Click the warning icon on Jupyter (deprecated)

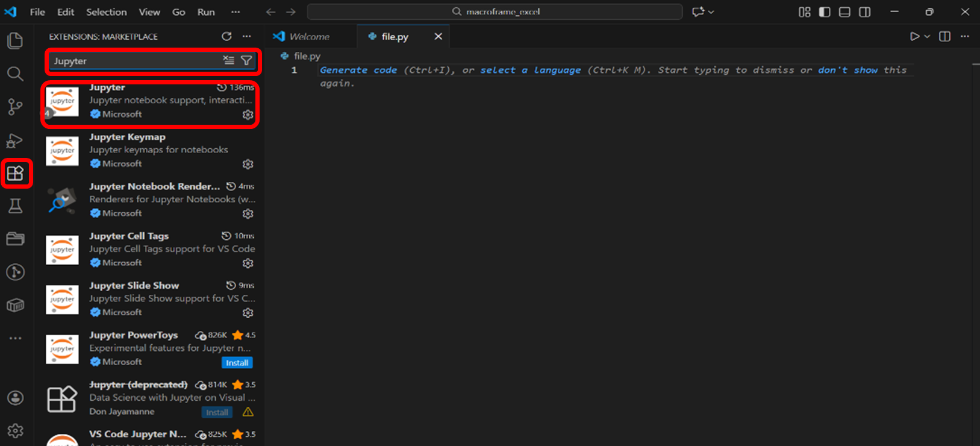pyautogui.click(x=248, y=412)
